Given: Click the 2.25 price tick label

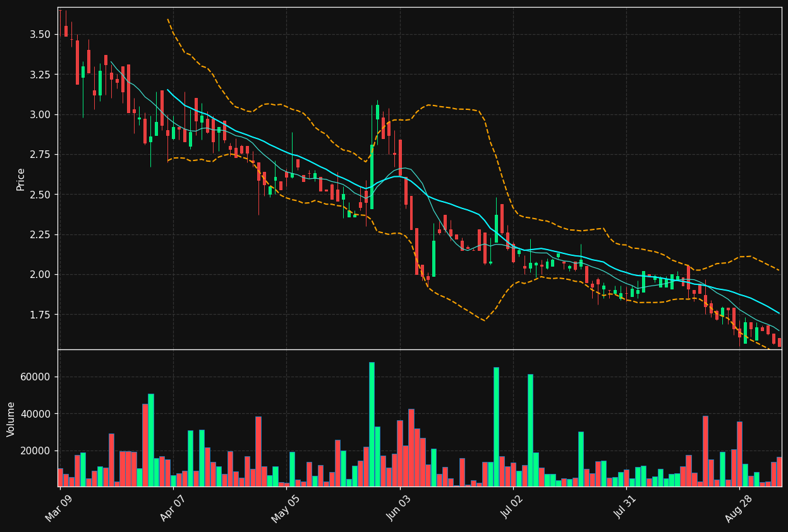Looking at the screenshot, I should coord(40,235).
